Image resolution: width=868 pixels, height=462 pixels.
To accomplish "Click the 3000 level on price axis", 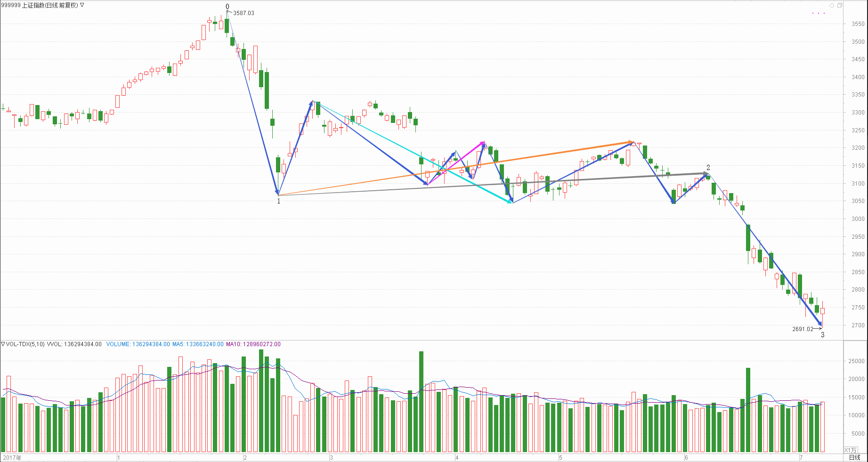I will point(858,219).
